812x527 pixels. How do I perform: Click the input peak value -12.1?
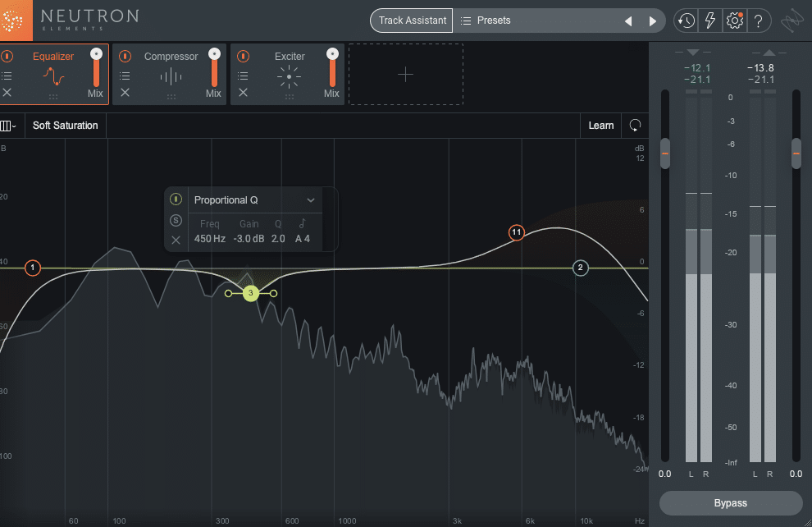[697, 68]
